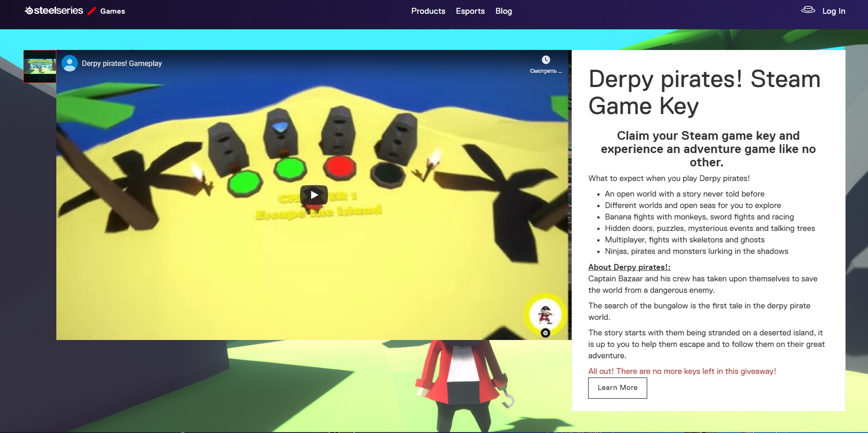Viewport: 868px width, 433px height.
Task: Click the pirate channel watermark in video
Action: [x=545, y=314]
